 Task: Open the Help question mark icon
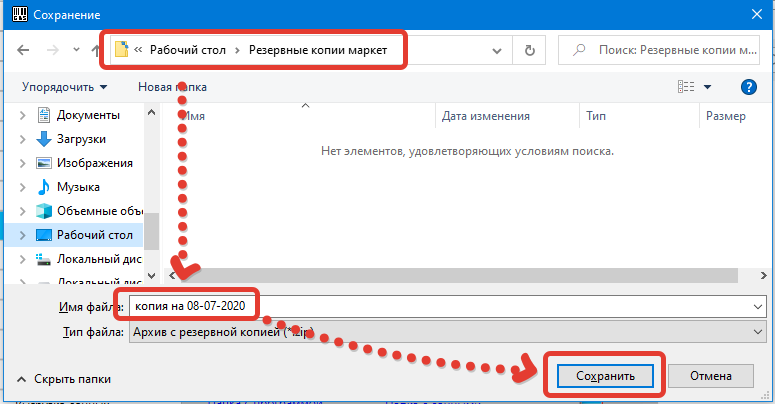click(x=748, y=87)
